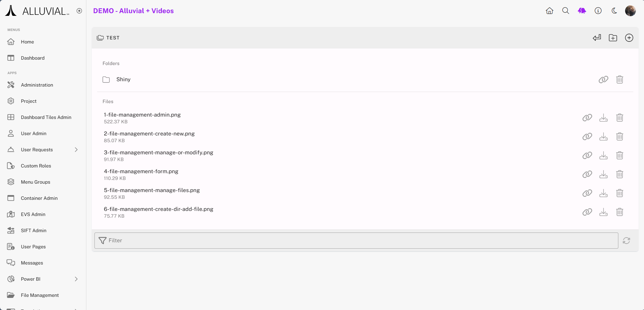
Task: Click the Filter input field
Action: point(356,241)
